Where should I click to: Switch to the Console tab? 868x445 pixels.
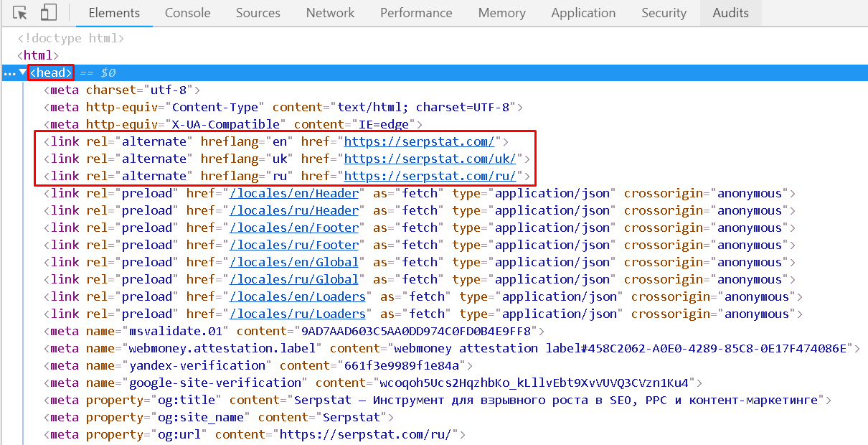click(188, 13)
